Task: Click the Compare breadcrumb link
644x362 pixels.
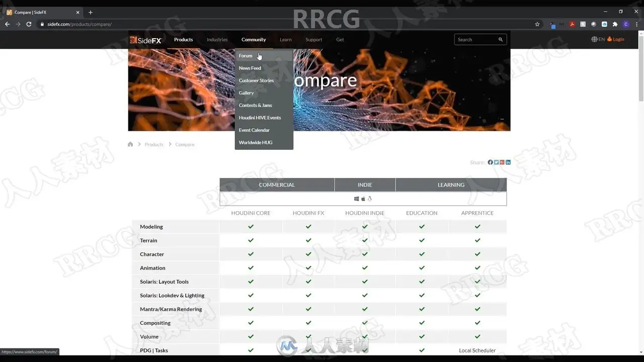Action: (185, 145)
